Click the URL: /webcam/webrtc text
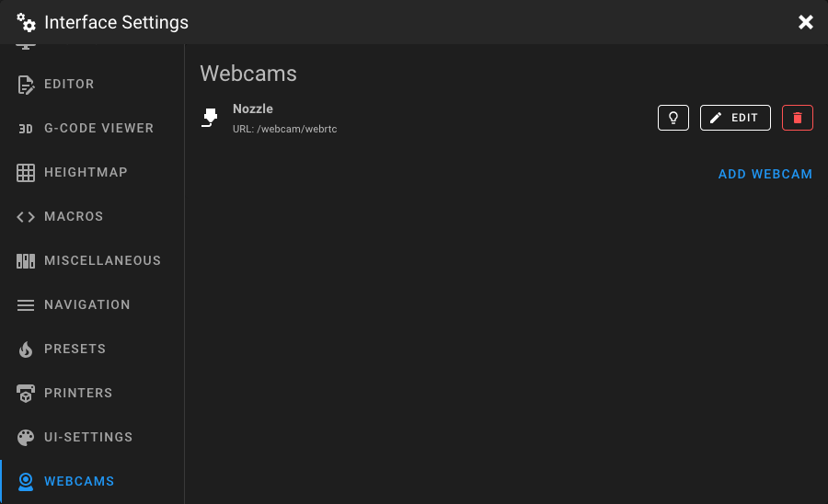Viewport: 828px width, 504px height. (x=284, y=129)
